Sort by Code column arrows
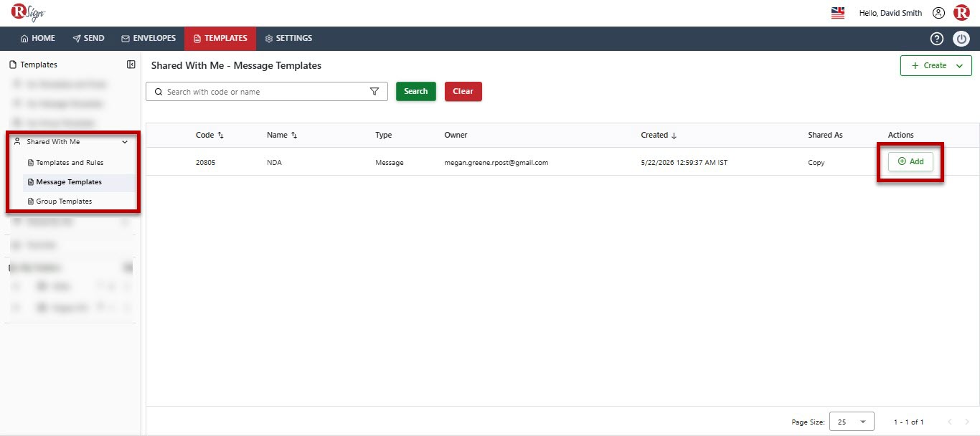The image size is (980, 436). [x=220, y=135]
